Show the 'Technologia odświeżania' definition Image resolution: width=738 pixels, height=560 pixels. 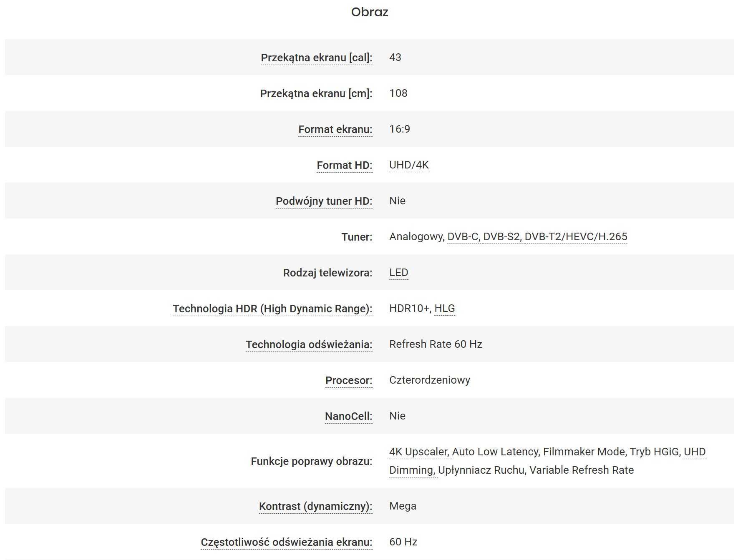click(x=309, y=344)
